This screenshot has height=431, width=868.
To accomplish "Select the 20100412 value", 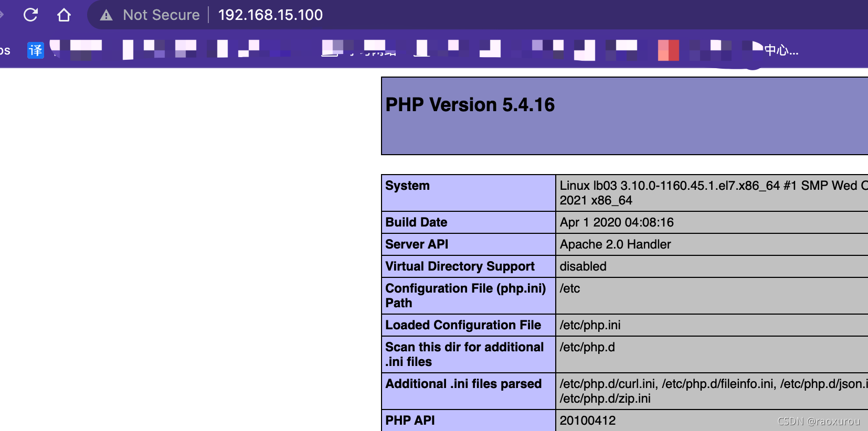I will (x=588, y=421).
